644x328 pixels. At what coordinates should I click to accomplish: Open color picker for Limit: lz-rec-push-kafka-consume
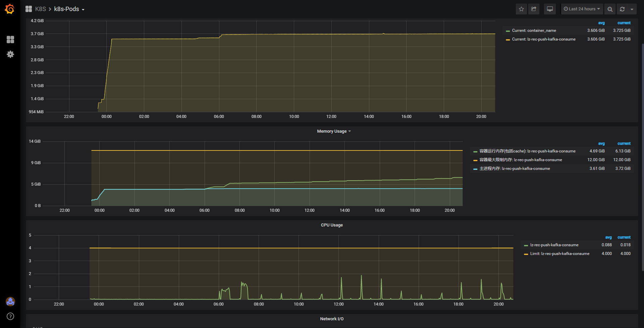click(526, 254)
